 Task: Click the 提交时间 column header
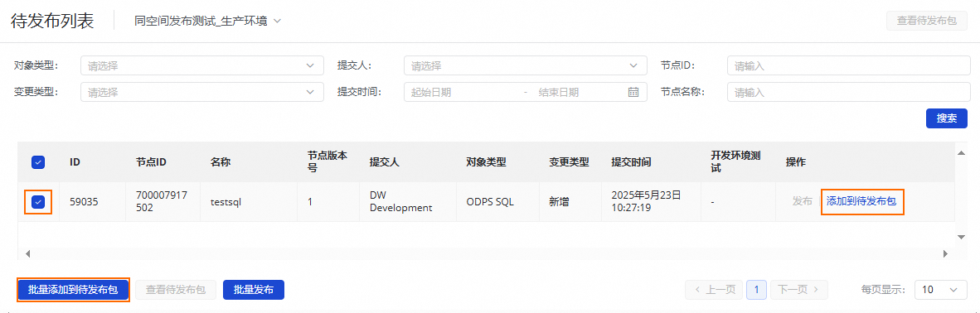[x=631, y=162]
